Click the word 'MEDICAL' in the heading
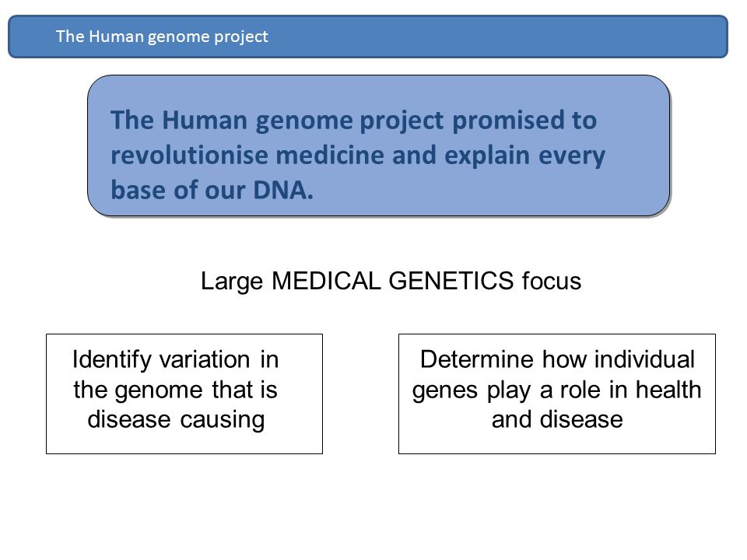Screen dimensions: 747x560 326,281
